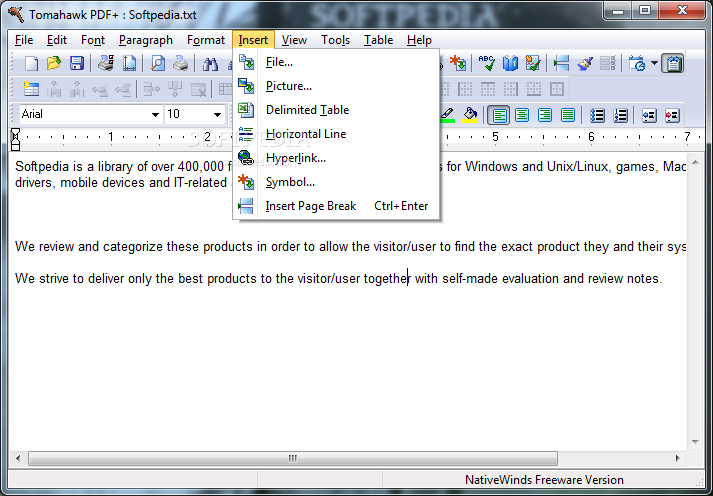
Task: Click the horizontal scrollbar thumb
Action: tap(293, 458)
